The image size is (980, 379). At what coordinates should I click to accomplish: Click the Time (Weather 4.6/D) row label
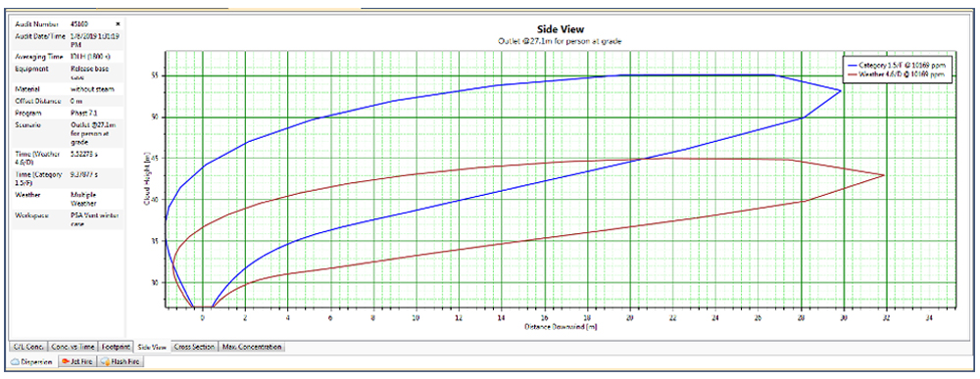pos(36,157)
